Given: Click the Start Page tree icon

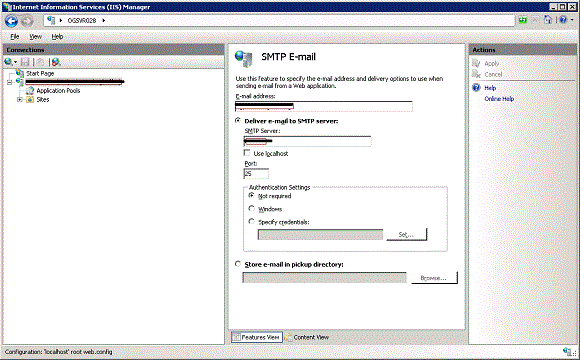Looking at the screenshot, I should pos(20,73).
